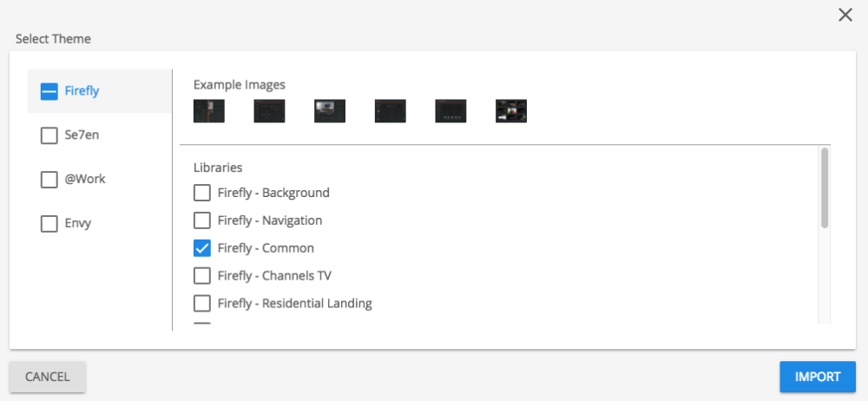868x401 pixels.
Task: Open the first example image thumbnail
Action: 209,111
